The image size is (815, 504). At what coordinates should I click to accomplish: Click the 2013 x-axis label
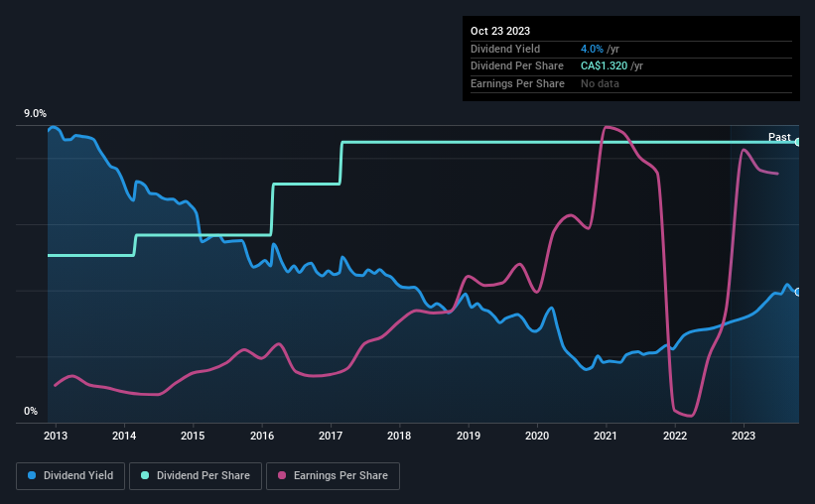pos(56,436)
